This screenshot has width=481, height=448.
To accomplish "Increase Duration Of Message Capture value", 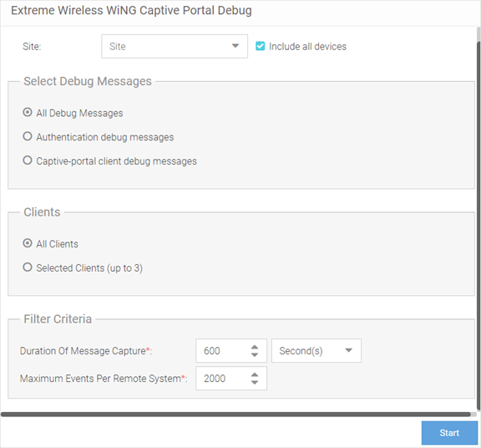I will (255, 348).
